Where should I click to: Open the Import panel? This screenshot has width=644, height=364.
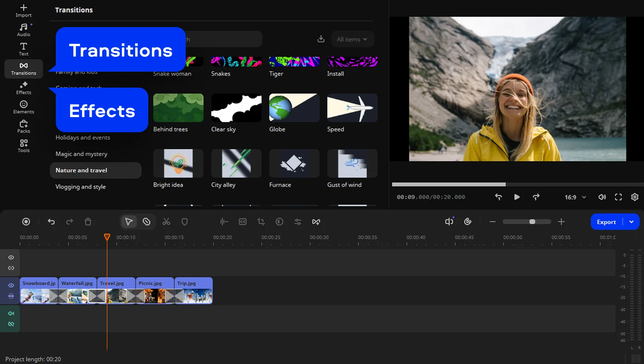pyautogui.click(x=24, y=10)
